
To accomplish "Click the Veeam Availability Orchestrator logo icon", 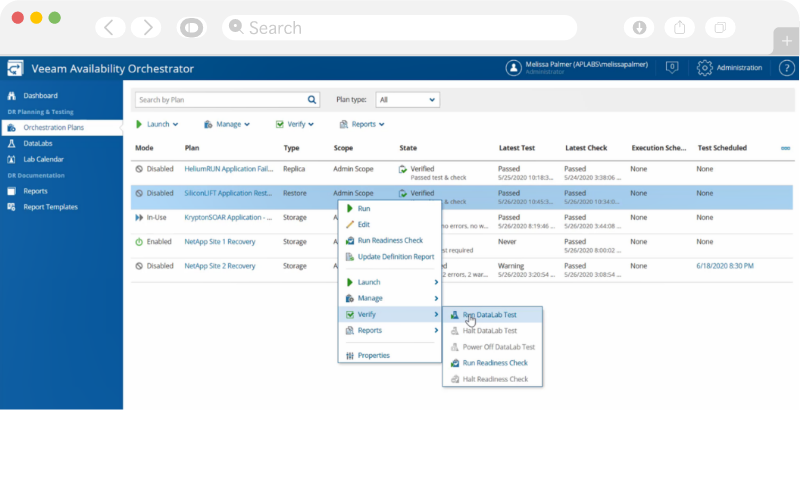I will [x=15, y=68].
